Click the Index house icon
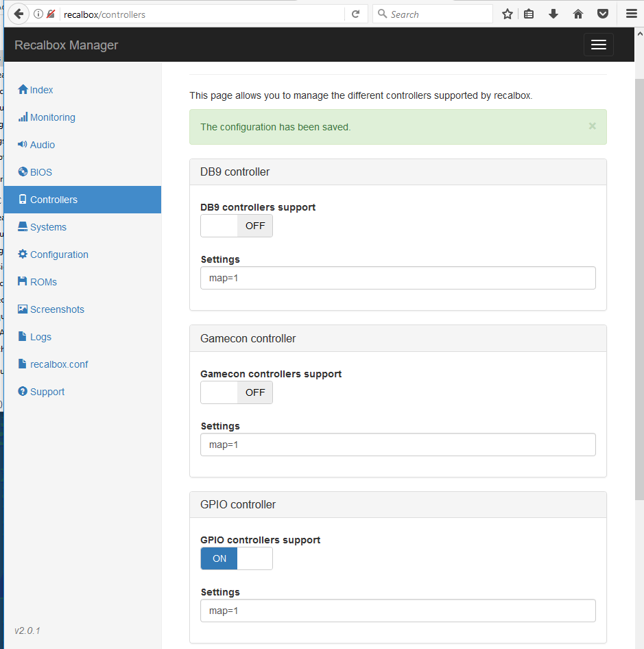 click(x=23, y=89)
